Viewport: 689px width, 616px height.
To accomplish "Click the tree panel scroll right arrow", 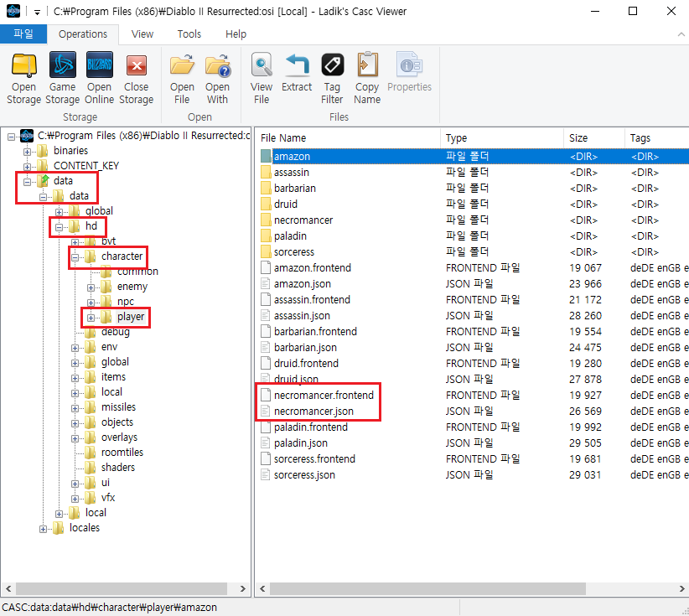I will click(242, 588).
